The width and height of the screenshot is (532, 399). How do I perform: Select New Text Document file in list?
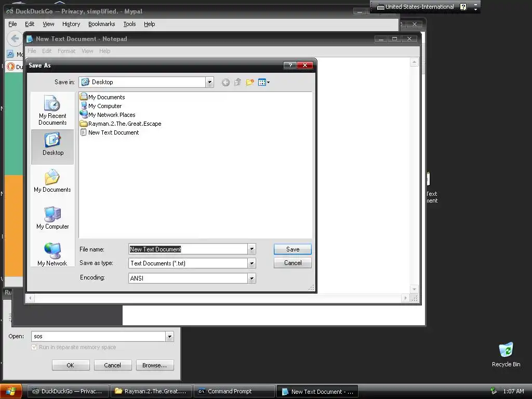click(109, 132)
